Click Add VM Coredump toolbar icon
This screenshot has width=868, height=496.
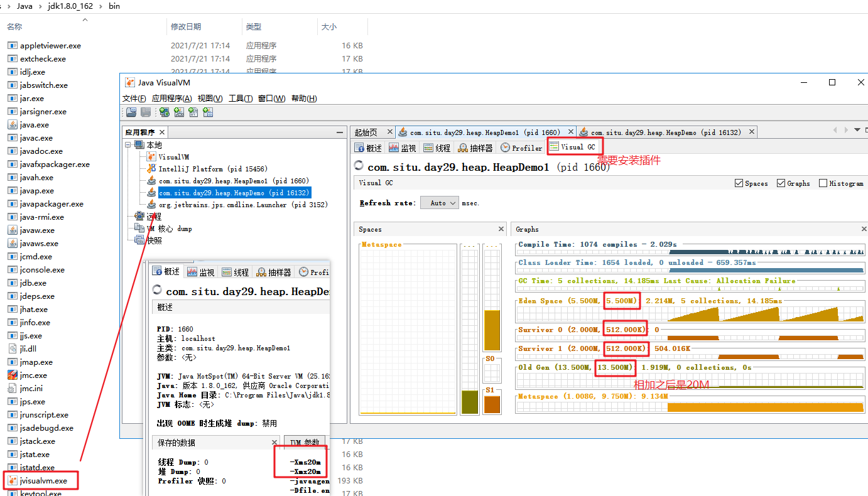(x=193, y=112)
